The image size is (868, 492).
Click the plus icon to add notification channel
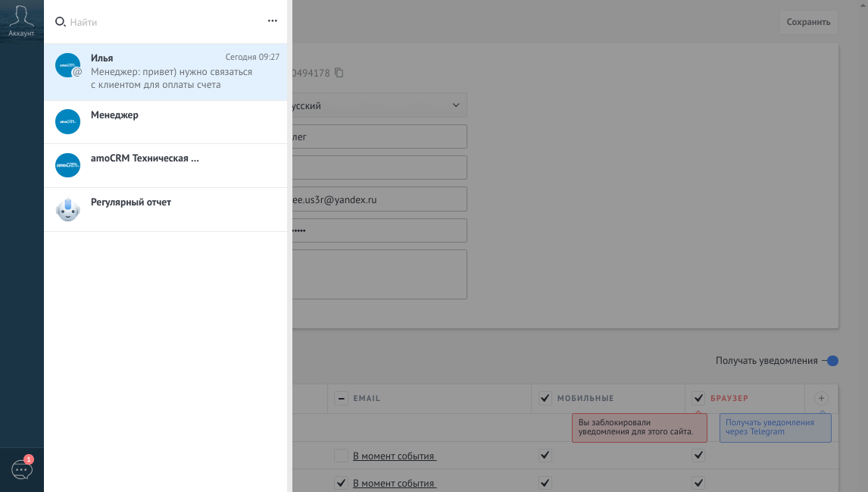(x=821, y=398)
